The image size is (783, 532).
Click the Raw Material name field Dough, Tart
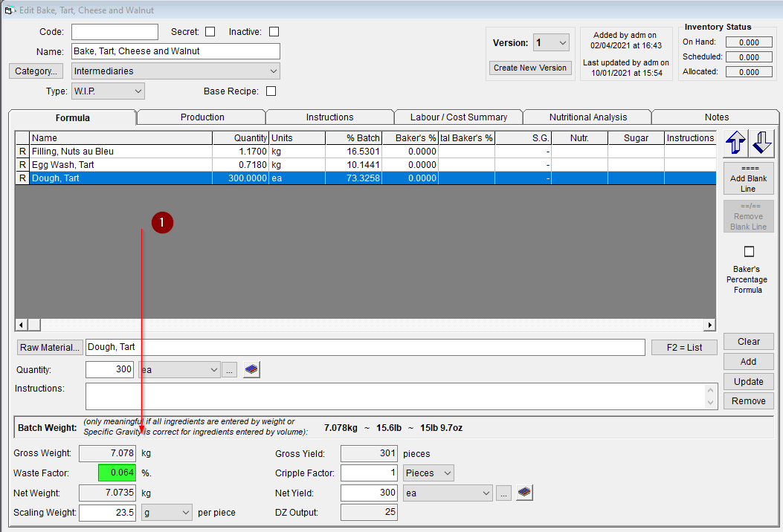(x=365, y=347)
